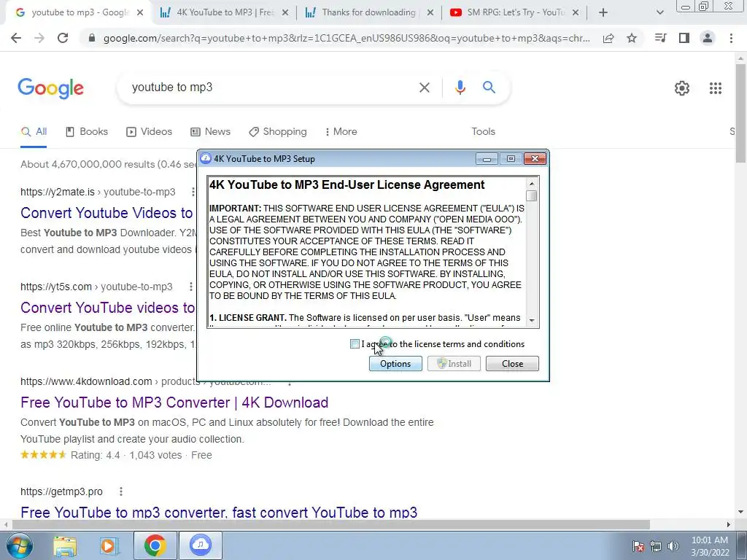The height and width of the screenshot is (560, 747).
Task: Click the disabled Install button
Action: [454, 364]
